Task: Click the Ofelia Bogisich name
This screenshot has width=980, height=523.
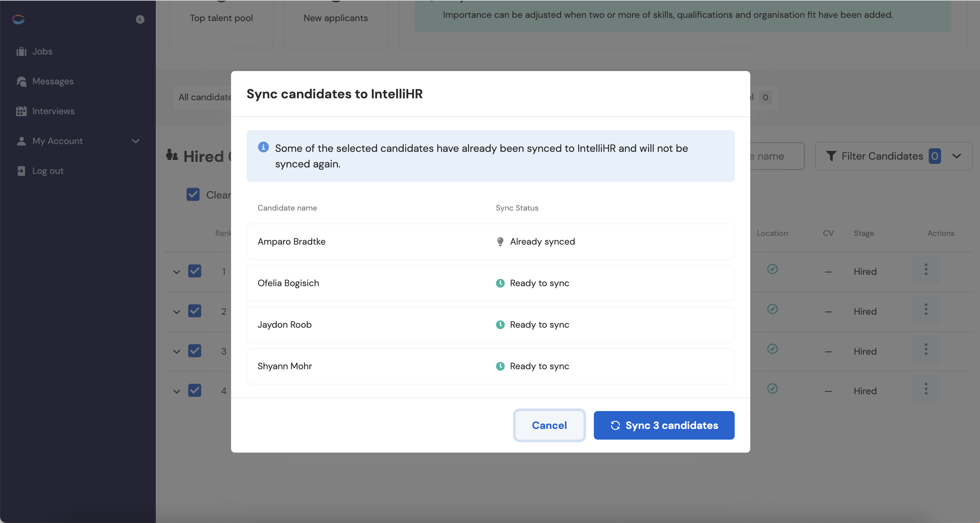Action: click(288, 283)
